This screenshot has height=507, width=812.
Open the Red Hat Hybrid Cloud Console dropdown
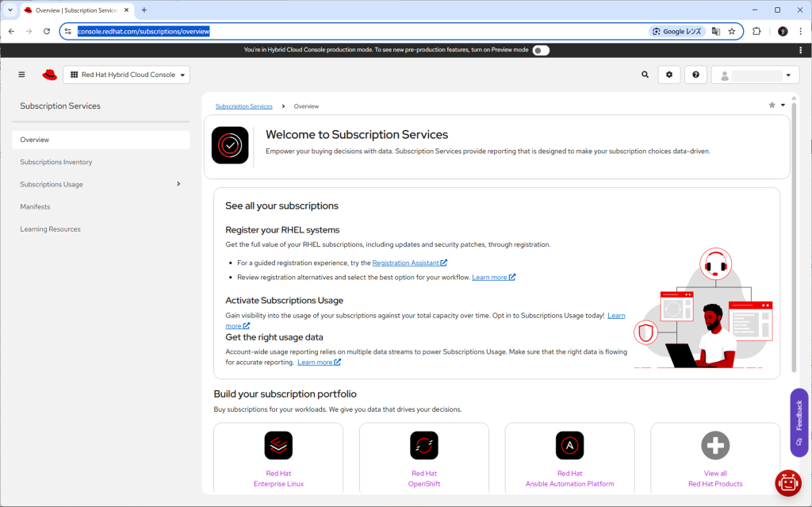pyautogui.click(x=127, y=75)
